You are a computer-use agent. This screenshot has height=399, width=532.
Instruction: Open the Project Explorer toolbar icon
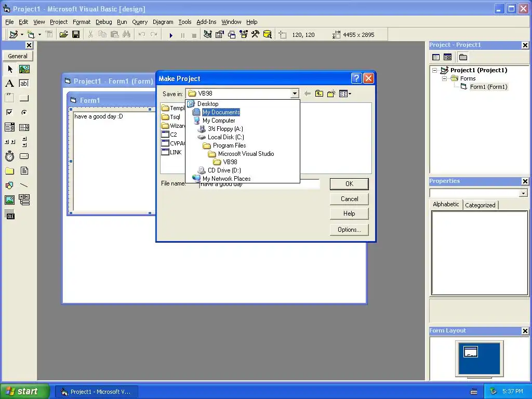[x=208, y=35]
